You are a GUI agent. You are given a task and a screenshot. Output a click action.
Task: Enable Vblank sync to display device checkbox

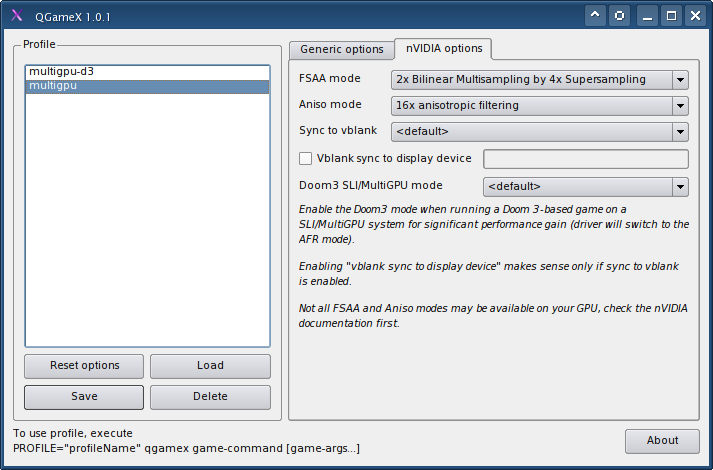306,159
